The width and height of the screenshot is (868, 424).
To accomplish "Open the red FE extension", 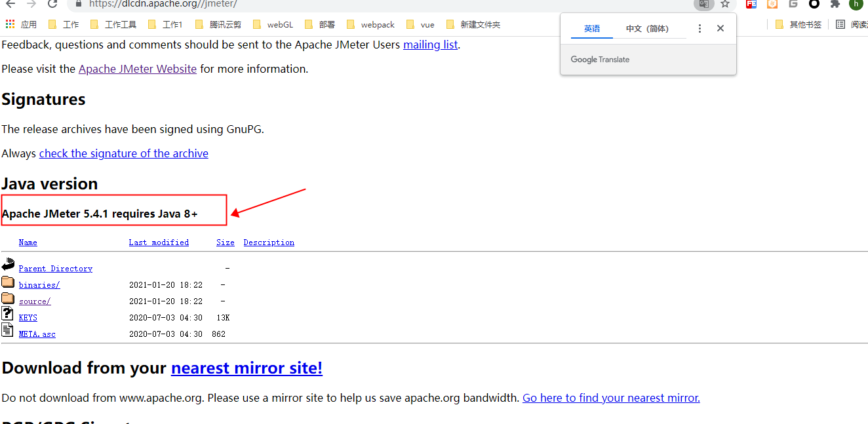I will coord(751,5).
